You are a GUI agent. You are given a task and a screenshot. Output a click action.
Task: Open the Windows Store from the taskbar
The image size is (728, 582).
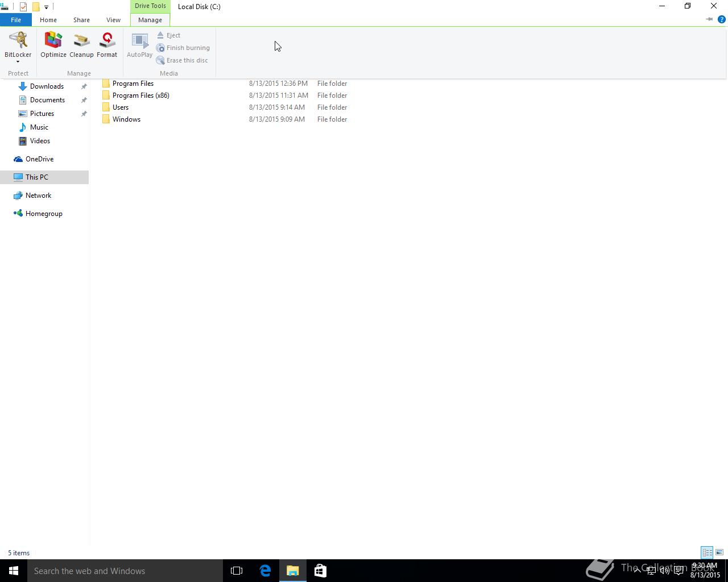320,571
